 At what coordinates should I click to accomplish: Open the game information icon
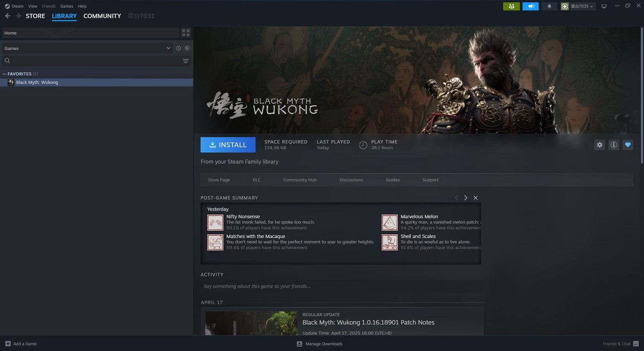(x=613, y=145)
